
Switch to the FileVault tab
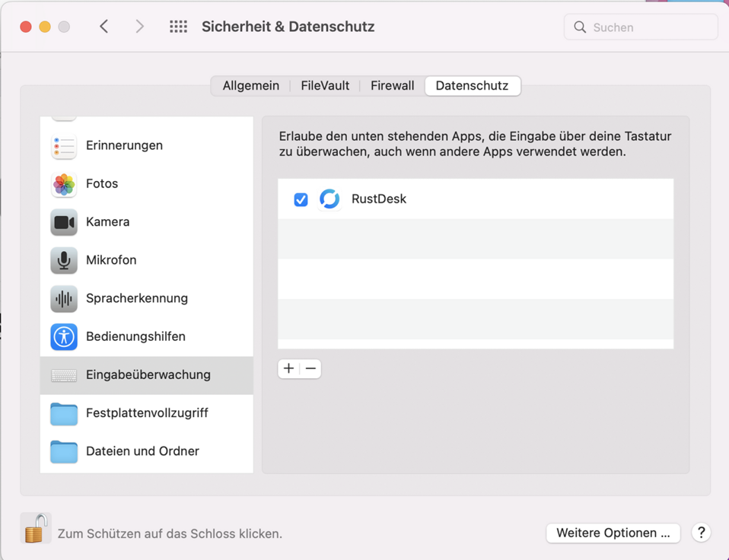[x=325, y=86]
